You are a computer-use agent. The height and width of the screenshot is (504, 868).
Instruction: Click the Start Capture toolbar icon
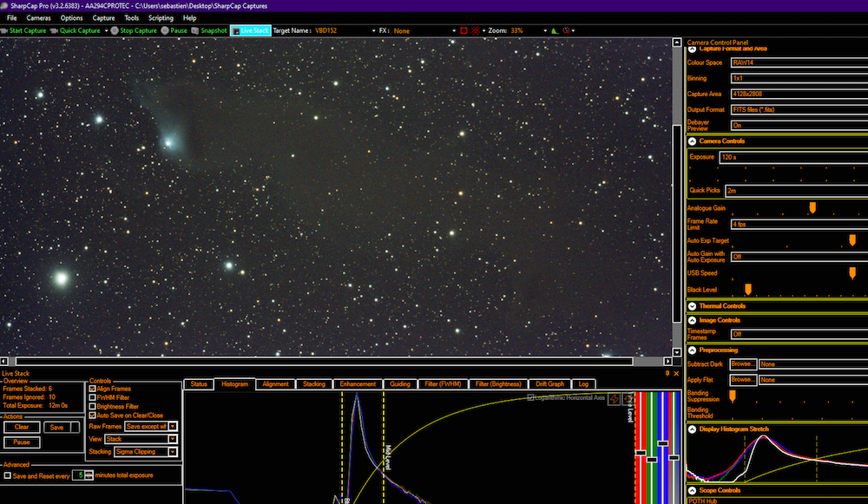click(x=5, y=30)
